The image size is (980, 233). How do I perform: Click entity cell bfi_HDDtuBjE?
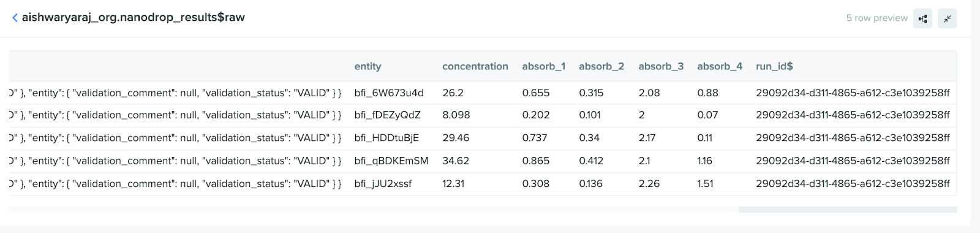pos(386,138)
